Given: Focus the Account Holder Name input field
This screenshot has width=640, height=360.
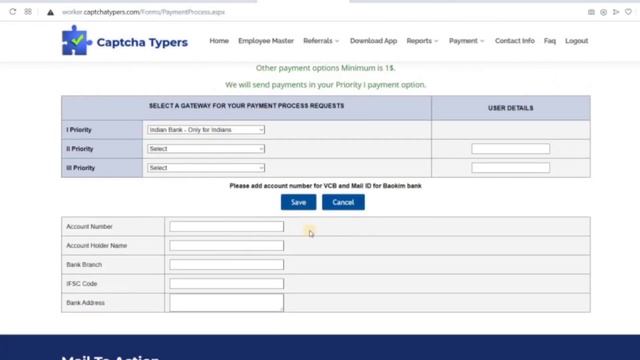Looking at the screenshot, I should [227, 246].
